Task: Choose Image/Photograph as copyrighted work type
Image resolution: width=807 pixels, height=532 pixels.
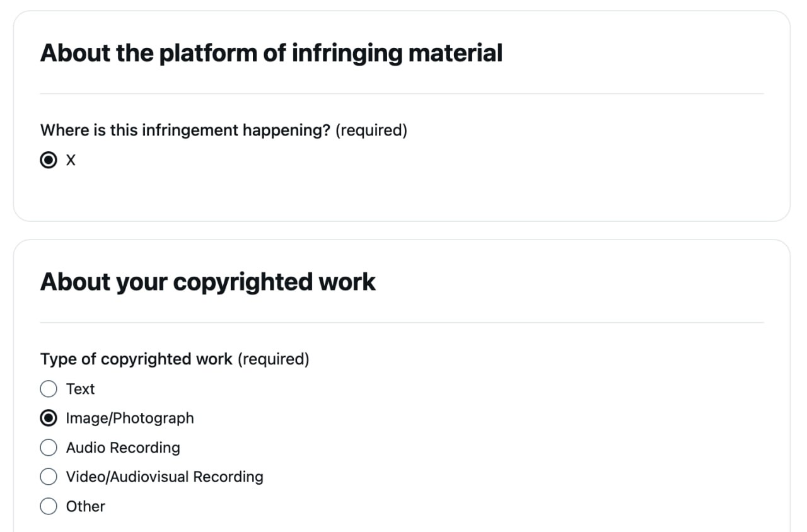Action: [49, 418]
